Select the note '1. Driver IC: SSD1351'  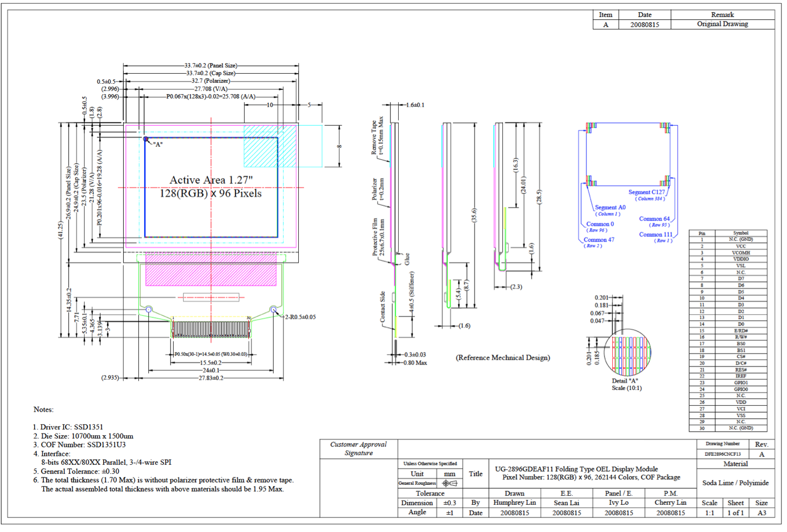tap(68, 427)
